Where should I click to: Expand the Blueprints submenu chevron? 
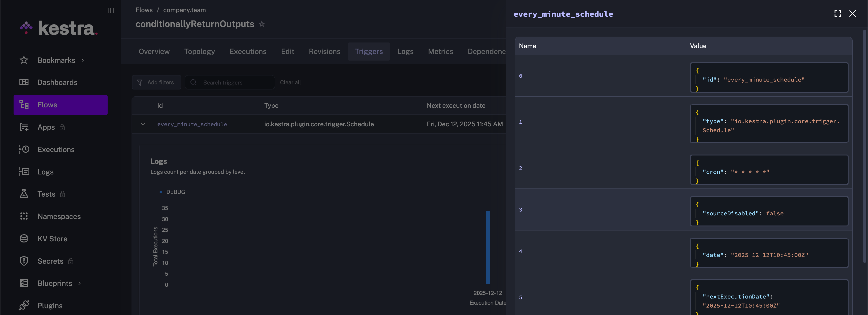point(80,283)
